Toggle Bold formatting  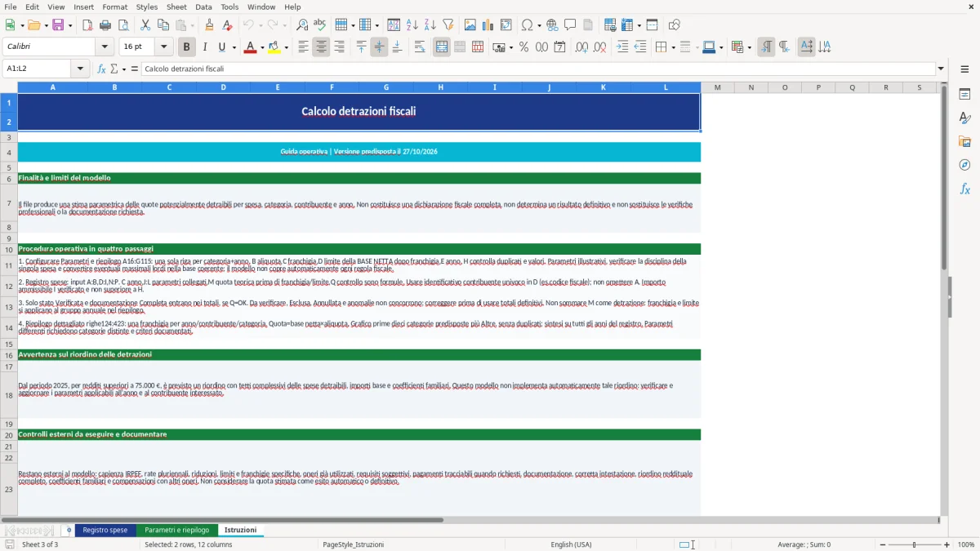(x=187, y=47)
